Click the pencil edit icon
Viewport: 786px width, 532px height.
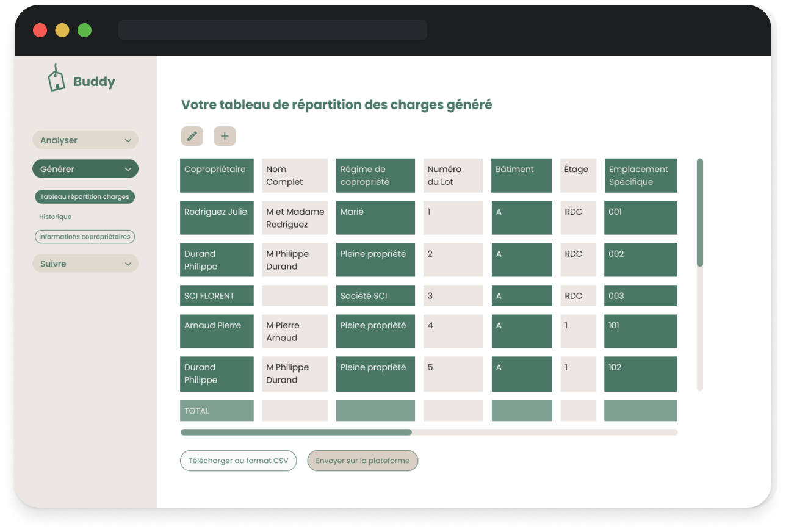tap(192, 136)
